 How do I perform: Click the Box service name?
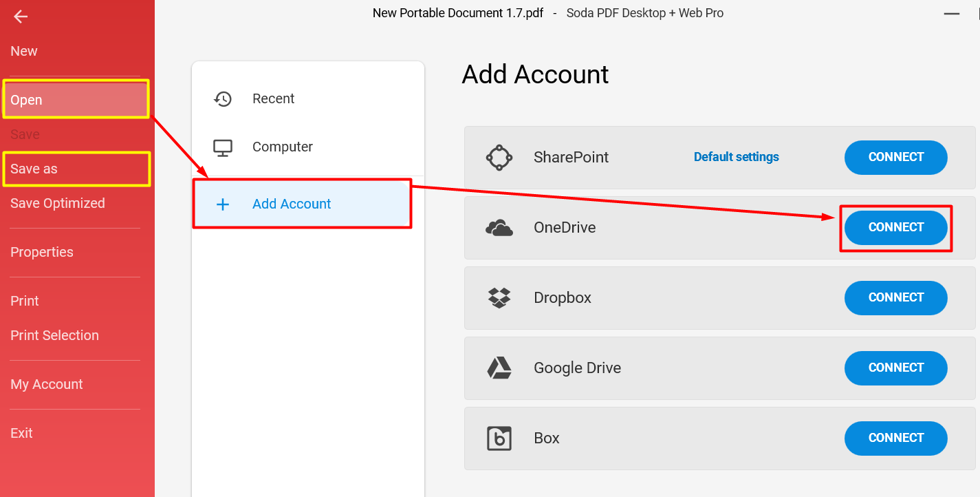[547, 438]
